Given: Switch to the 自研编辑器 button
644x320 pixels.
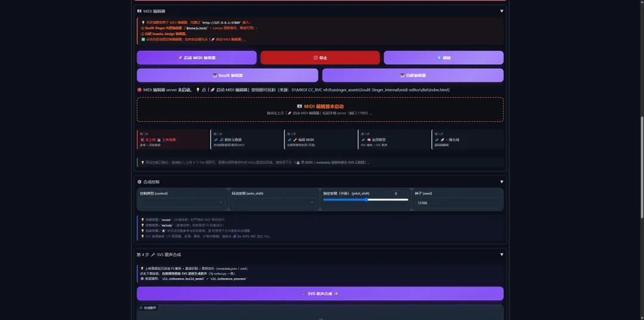Looking at the screenshot, I should point(413,75).
